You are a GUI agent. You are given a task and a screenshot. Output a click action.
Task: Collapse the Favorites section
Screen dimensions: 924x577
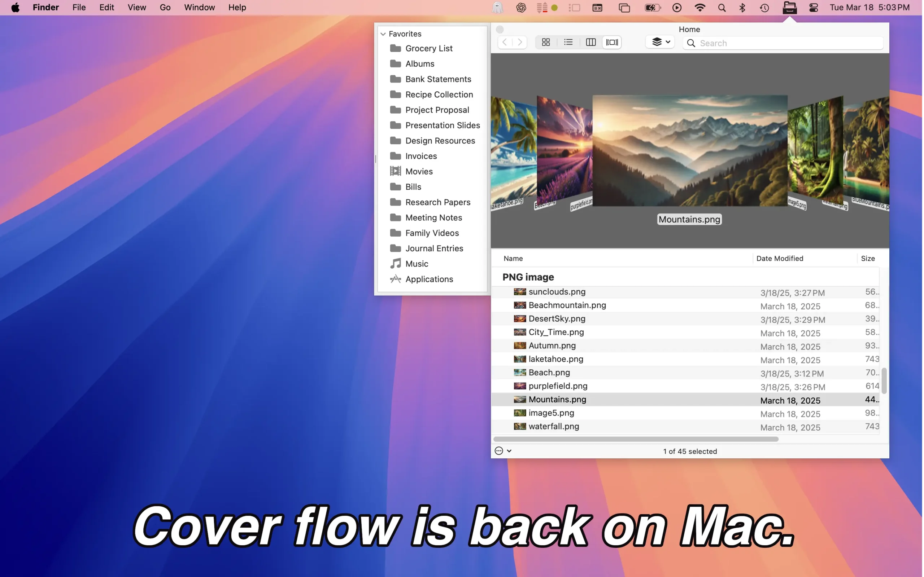pos(383,34)
